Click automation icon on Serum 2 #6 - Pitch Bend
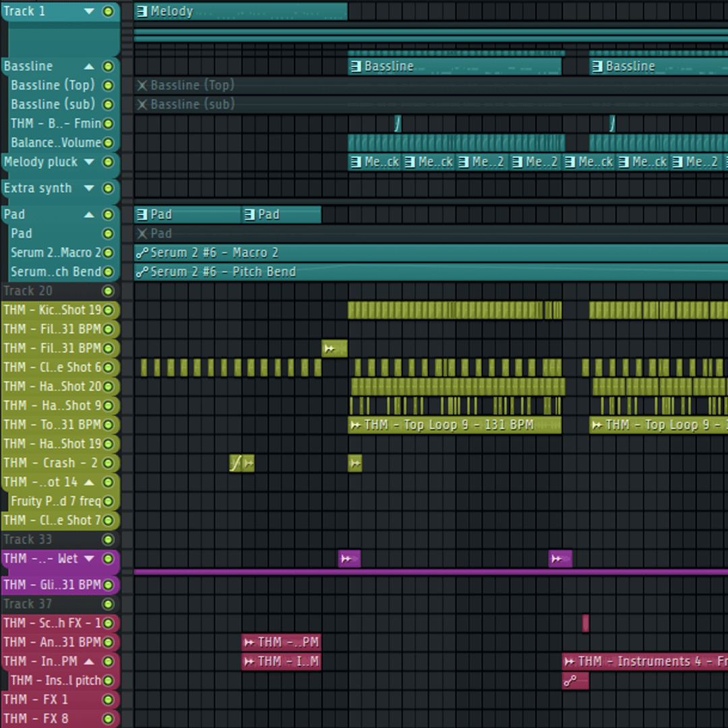The height and width of the screenshot is (728, 728). coord(142,272)
